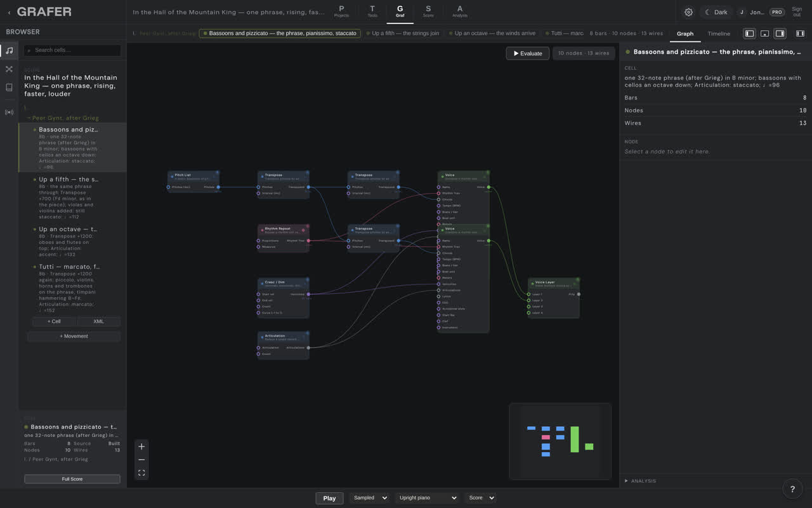Open the Score dropdown in the bottom bar

click(x=480, y=498)
